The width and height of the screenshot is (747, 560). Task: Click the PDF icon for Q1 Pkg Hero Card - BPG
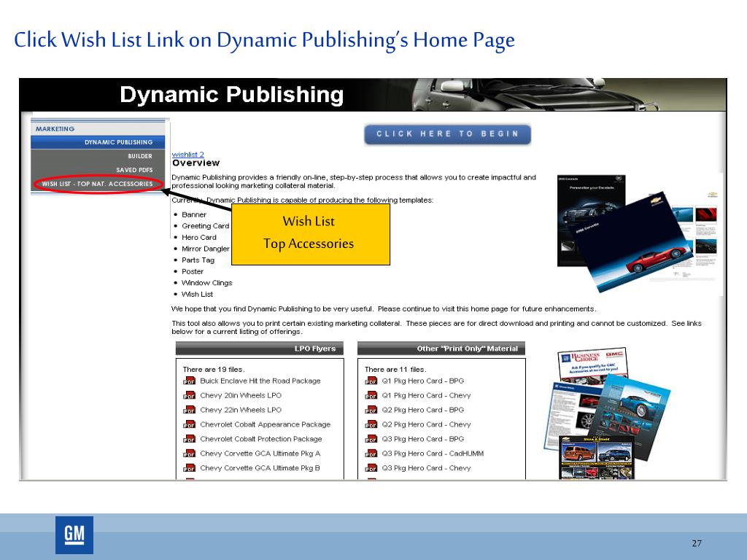[371, 381]
